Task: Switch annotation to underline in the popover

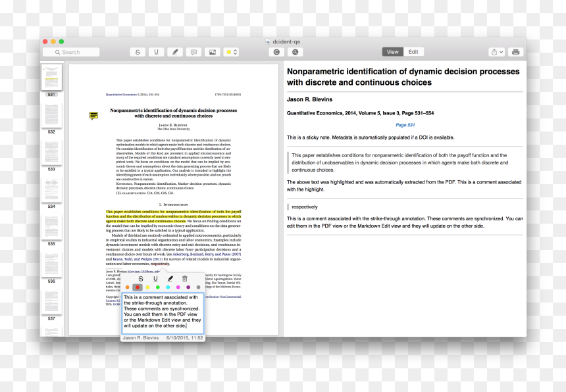Action: [x=155, y=279]
